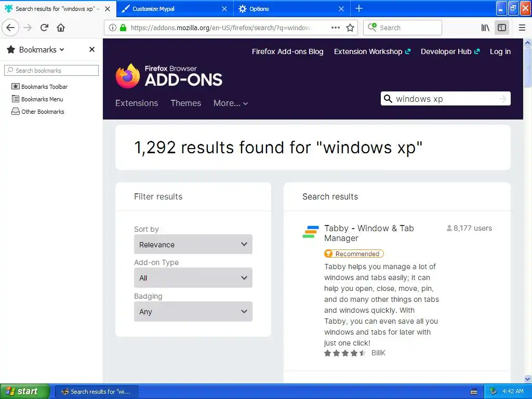
Task: Close the Customize Mypal tab
Action: tap(224, 9)
